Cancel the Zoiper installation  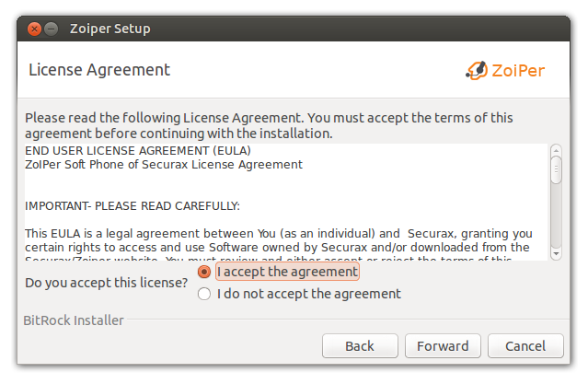coord(525,346)
